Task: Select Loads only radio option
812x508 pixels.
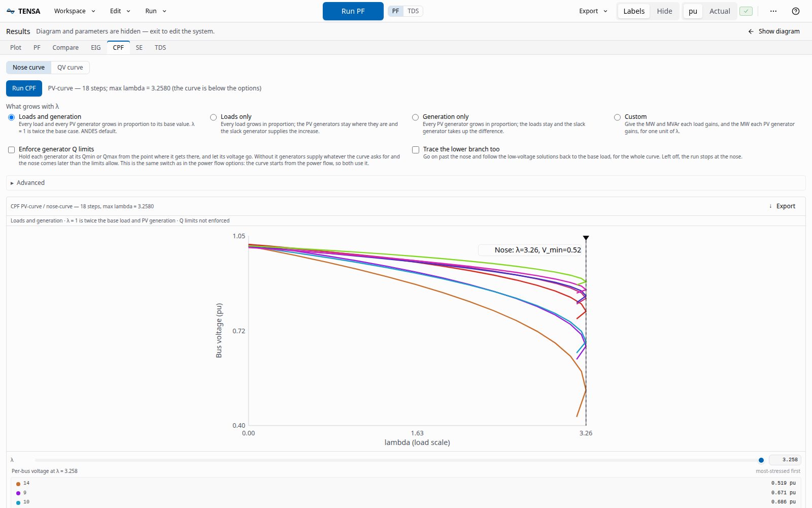Action: (213, 117)
